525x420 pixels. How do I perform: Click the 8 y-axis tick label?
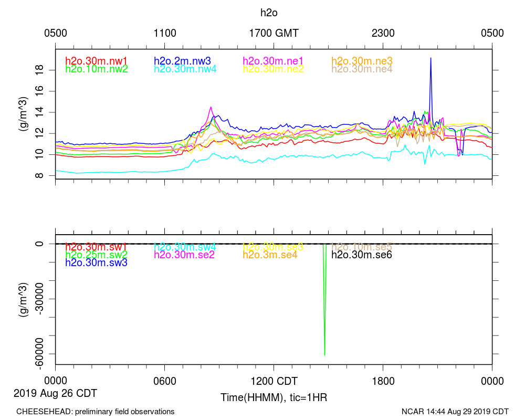click(x=39, y=175)
